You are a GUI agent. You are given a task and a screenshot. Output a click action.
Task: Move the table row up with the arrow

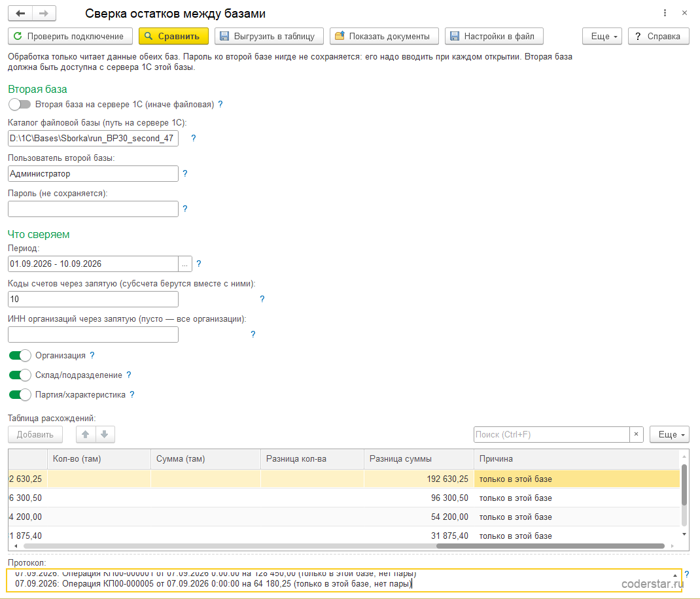click(x=86, y=434)
